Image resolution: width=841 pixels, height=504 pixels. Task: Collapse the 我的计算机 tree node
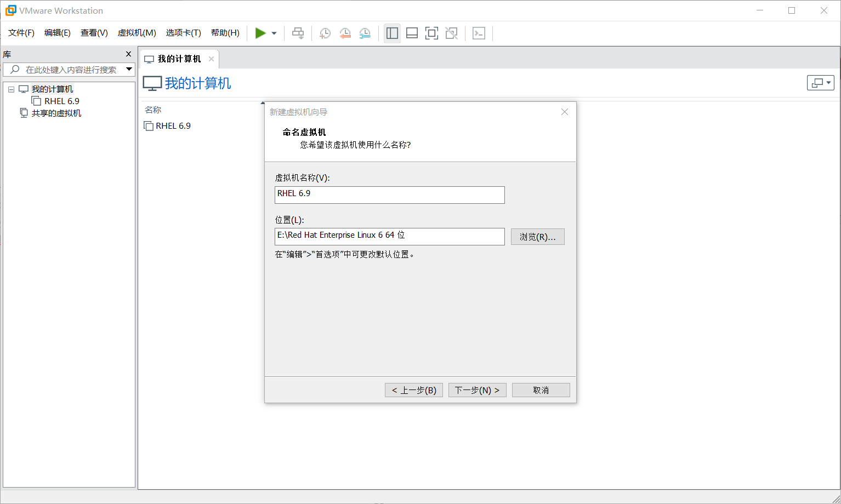[x=11, y=89]
